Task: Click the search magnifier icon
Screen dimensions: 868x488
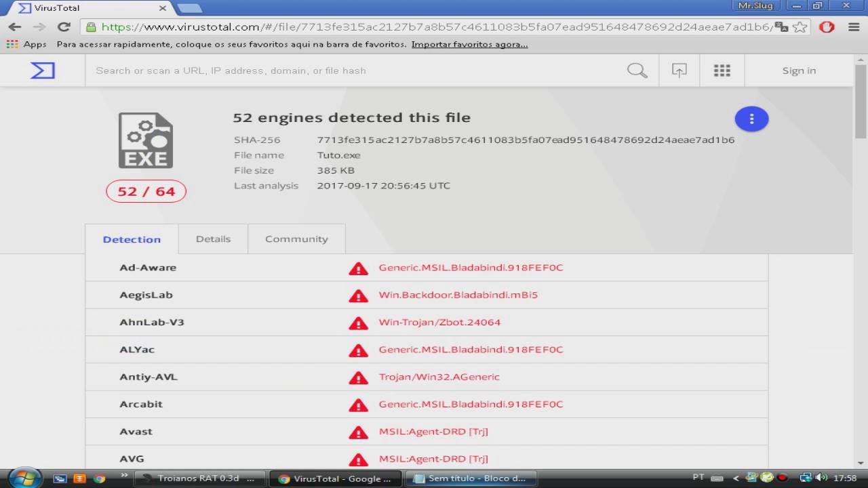Action: coord(637,70)
